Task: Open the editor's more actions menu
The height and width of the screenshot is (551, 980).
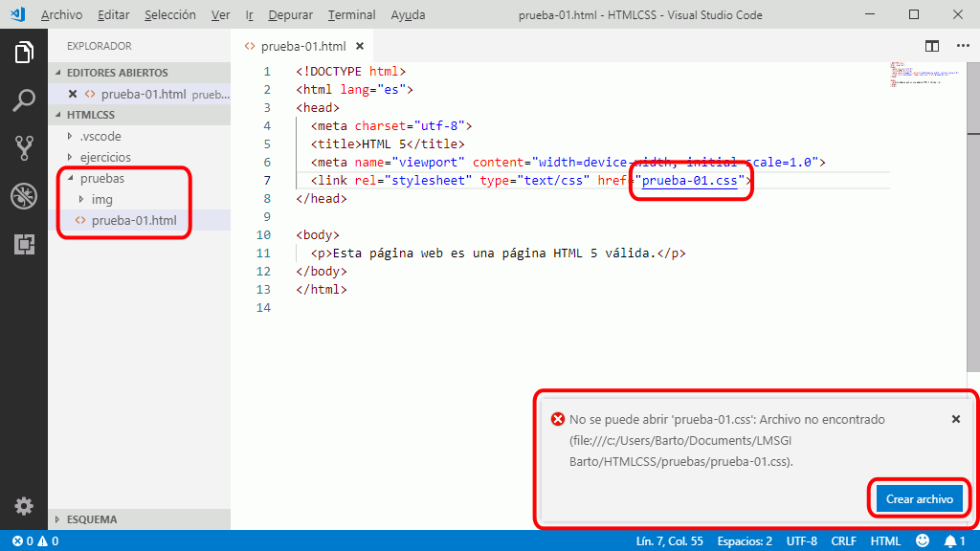Action: (963, 46)
